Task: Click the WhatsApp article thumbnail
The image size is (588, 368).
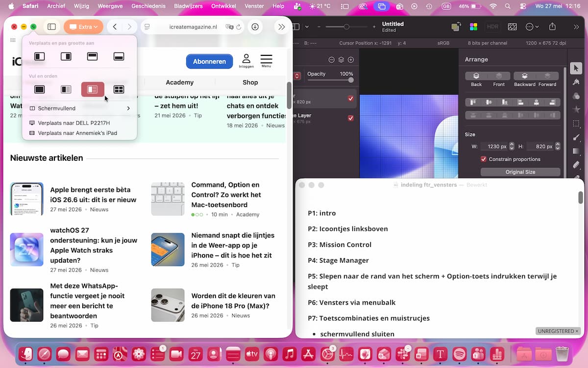Action: [x=26, y=305]
